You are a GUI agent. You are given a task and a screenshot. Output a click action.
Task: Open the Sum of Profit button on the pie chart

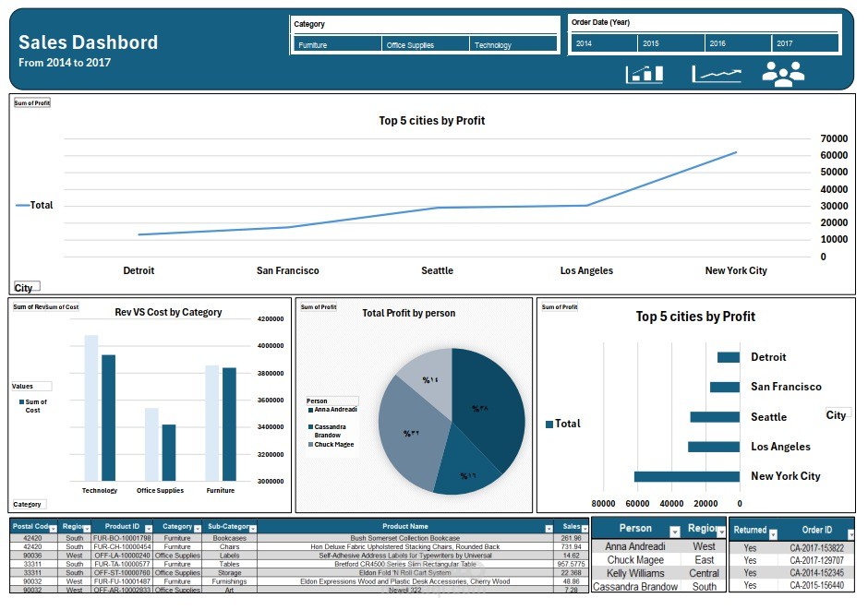tap(318, 306)
